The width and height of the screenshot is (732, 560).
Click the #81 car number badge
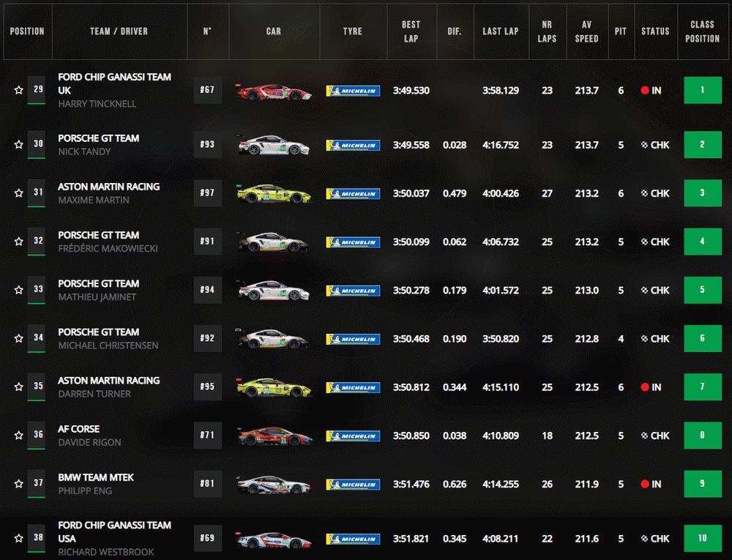pos(208,484)
